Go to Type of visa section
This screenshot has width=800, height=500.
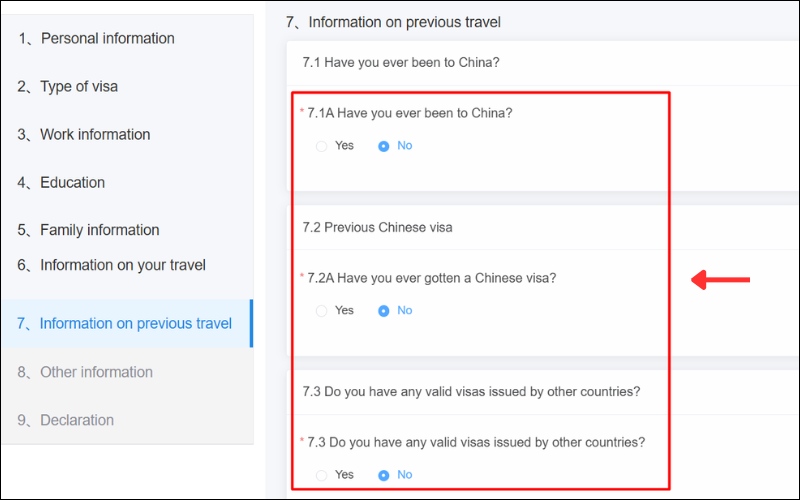point(68,87)
